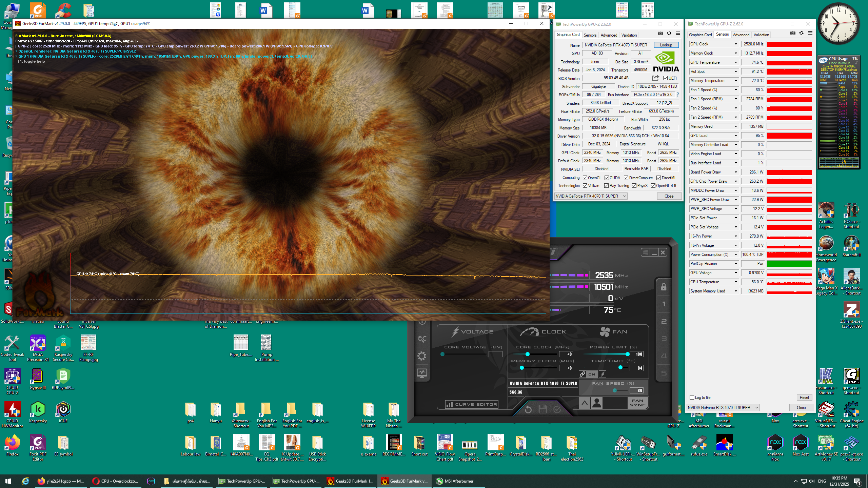Open Validation tab in left GPU-Z window
The height and width of the screenshot is (488, 868).
pyautogui.click(x=629, y=35)
